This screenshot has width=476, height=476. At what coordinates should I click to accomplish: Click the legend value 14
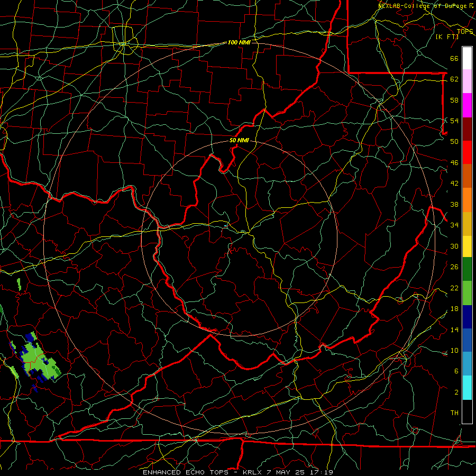454,329
